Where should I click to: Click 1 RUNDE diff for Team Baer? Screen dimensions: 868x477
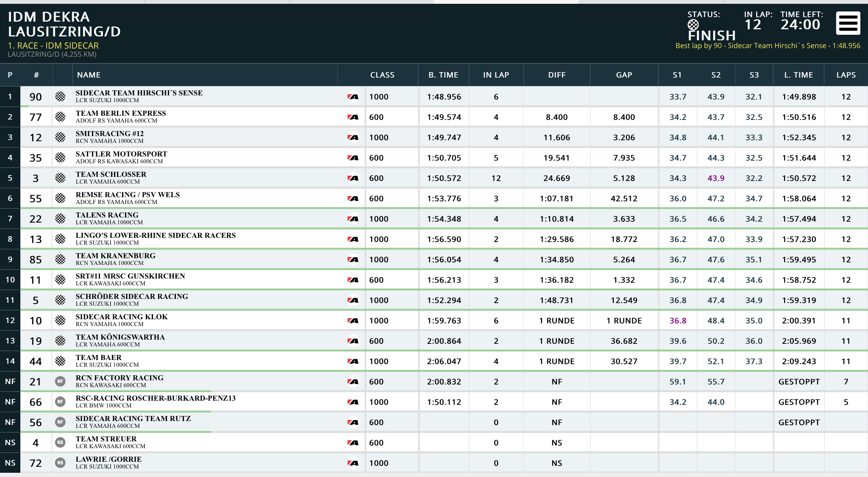(x=556, y=361)
